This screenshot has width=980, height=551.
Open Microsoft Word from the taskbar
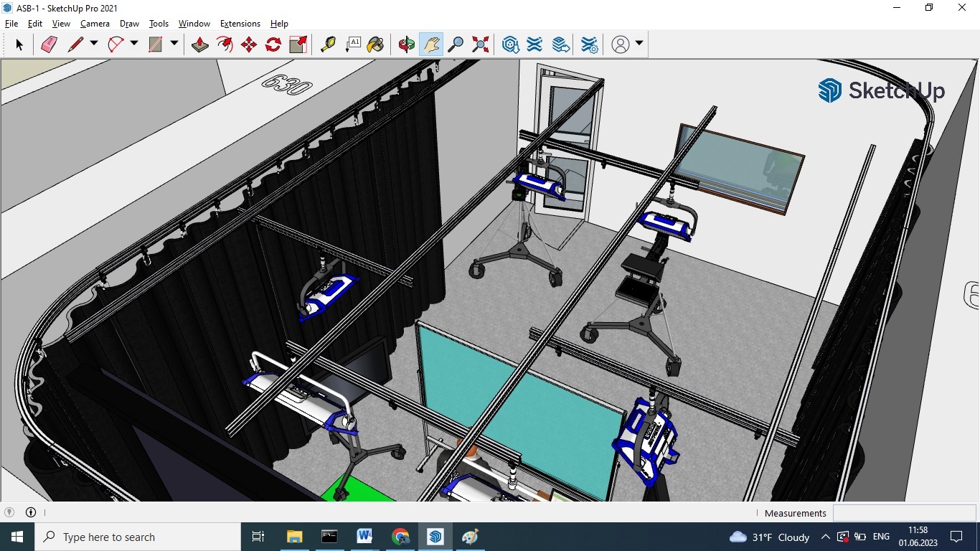tap(364, 537)
